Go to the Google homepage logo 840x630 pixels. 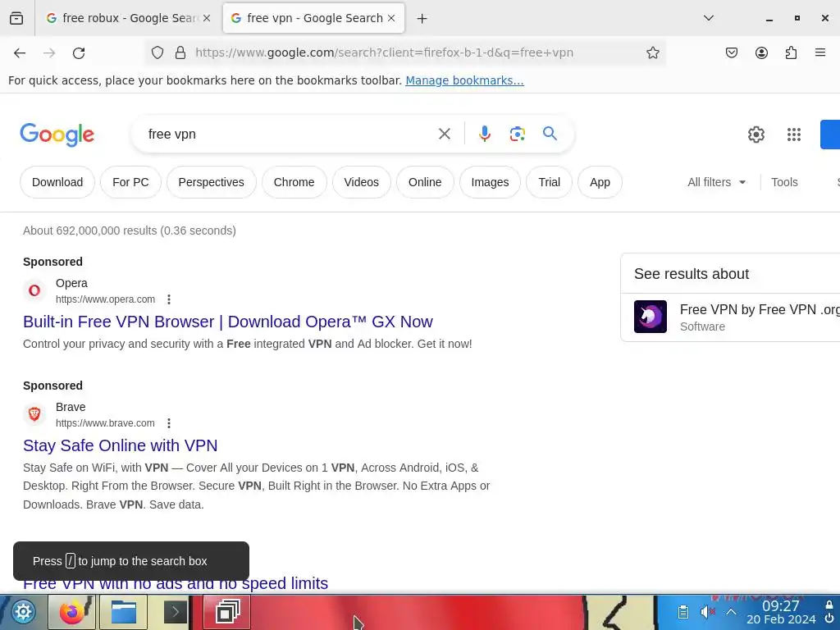[x=57, y=135]
